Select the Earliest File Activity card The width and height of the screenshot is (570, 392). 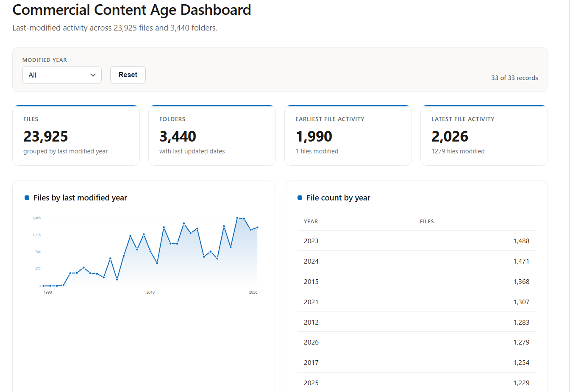point(348,135)
